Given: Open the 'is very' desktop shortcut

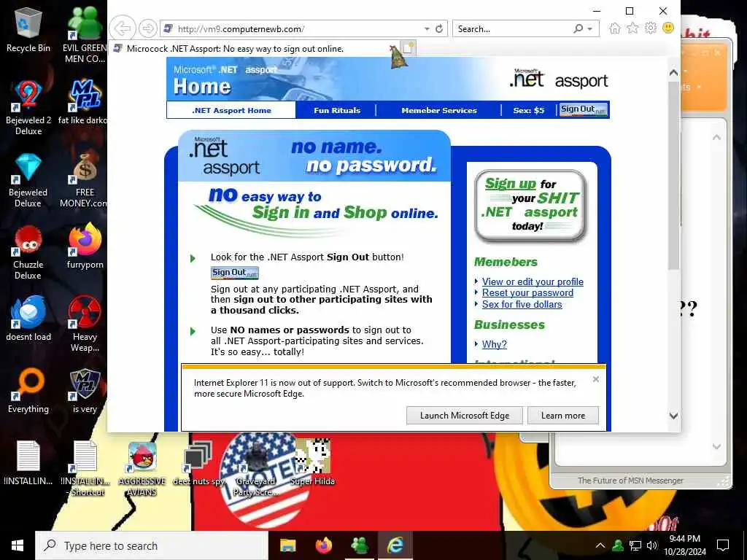Looking at the screenshot, I should [x=85, y=391].
